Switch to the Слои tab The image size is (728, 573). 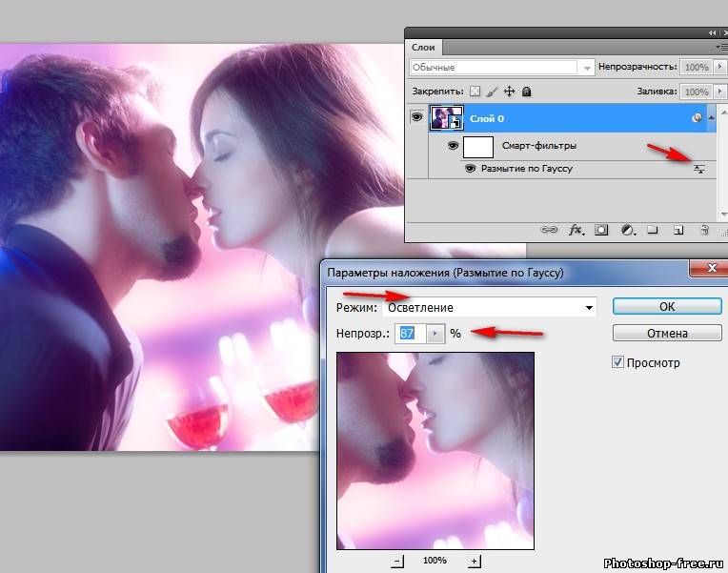(424, 47)
